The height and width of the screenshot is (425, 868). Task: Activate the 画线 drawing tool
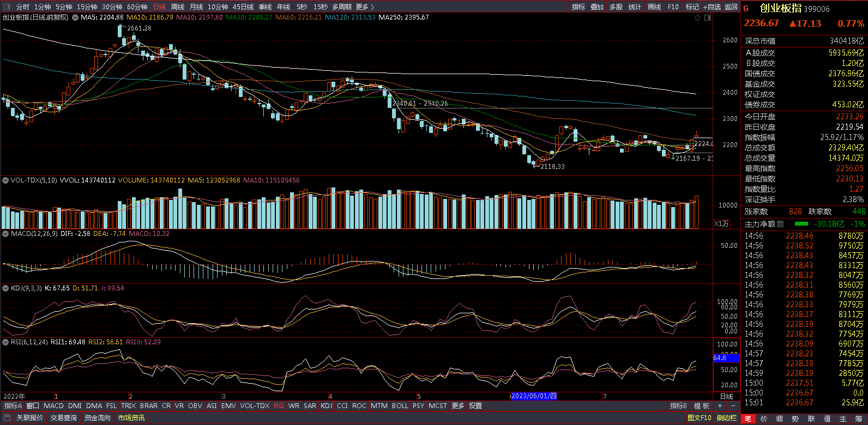[654, 7]
